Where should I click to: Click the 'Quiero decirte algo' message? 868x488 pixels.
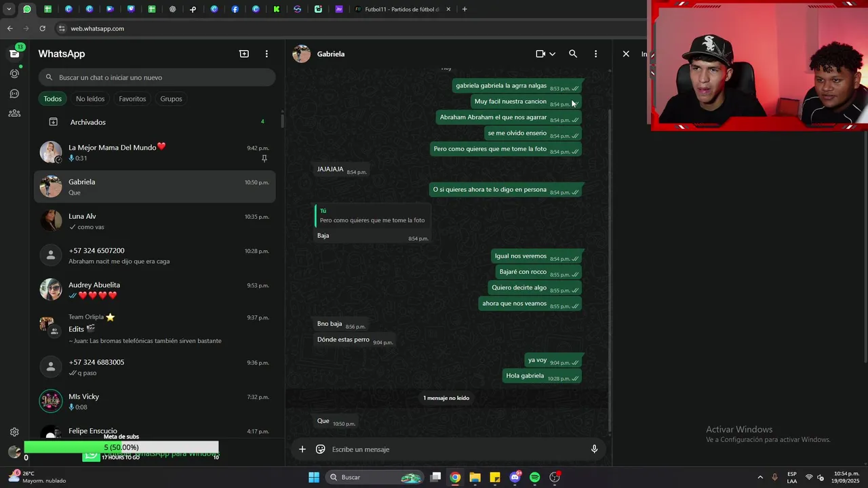(x=534, y=288)
